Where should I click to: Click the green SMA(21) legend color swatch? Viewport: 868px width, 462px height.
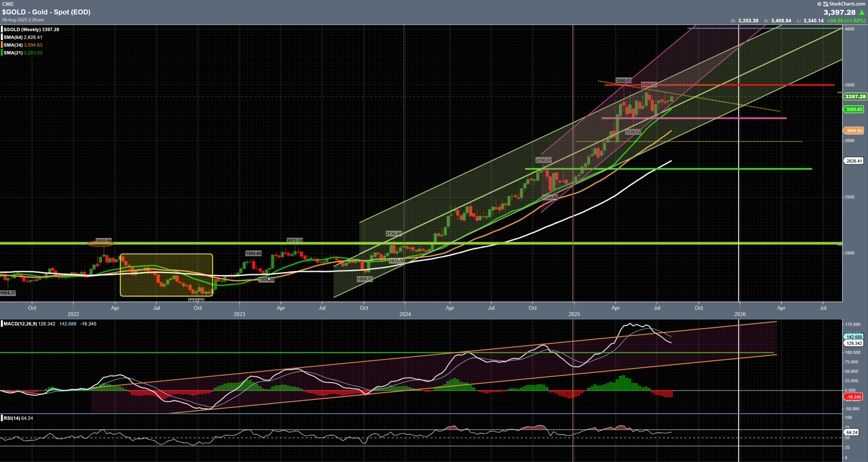click(x=2, y=53)
